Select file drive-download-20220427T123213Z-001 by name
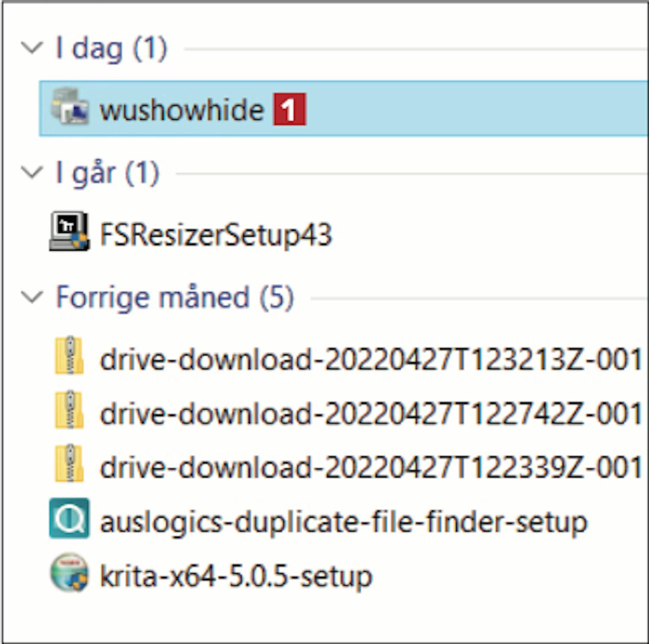This screenshot has height=644, width=649. click(371, 359)
